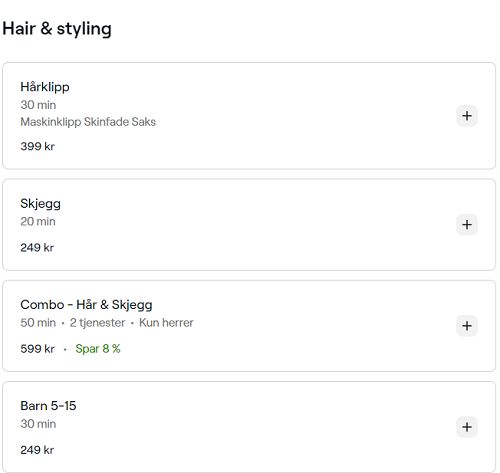Click the green Spar 8 % label

pyautogui.click(x=98, y=349)
